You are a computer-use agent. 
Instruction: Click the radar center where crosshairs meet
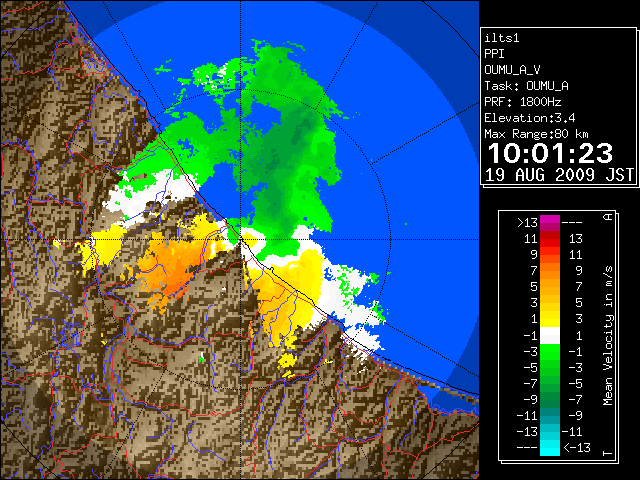[x=240, y=240]
